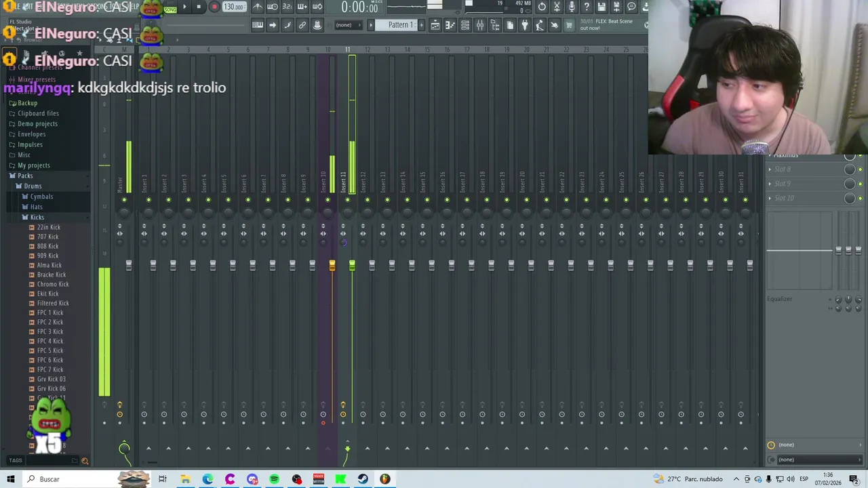This screenshot has width=868, height=488.
Task: Open the Backup folder in browser
Action: (x=27, y=103)
